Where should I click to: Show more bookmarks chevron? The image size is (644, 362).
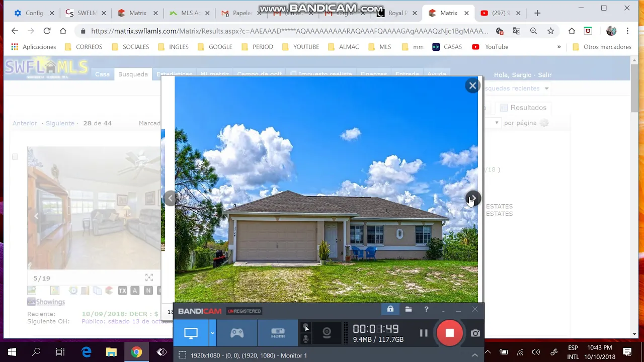tap(559, 47)
